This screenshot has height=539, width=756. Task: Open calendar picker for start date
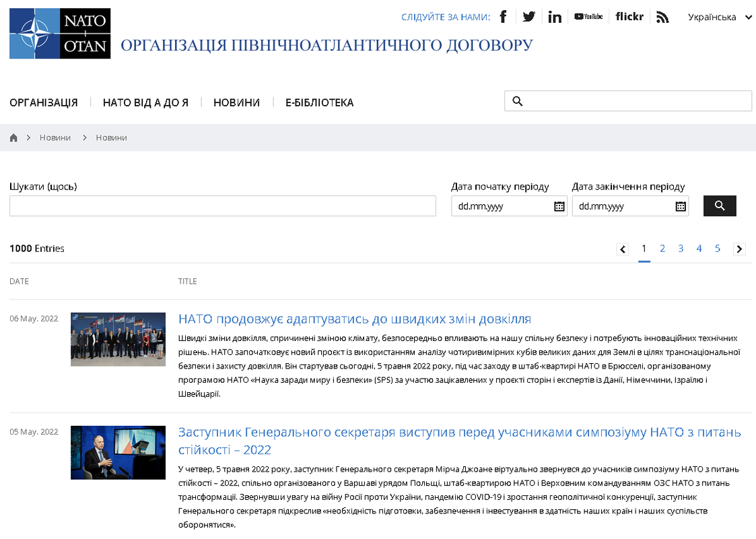pos(559,207)
